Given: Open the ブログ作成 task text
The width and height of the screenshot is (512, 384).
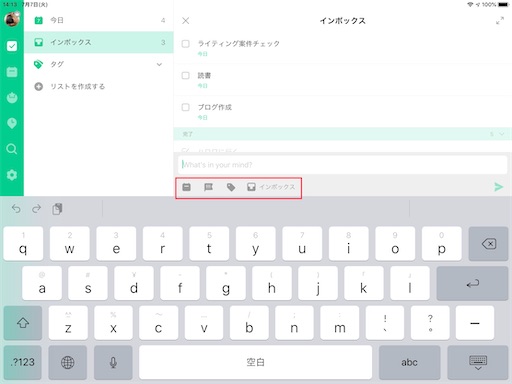Looking at the screenshot, I should point(215,107).
